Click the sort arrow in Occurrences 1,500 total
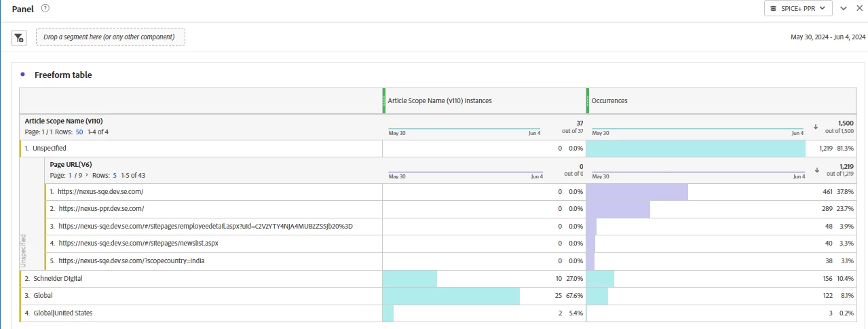868x329 pixels. click(815, 127)
